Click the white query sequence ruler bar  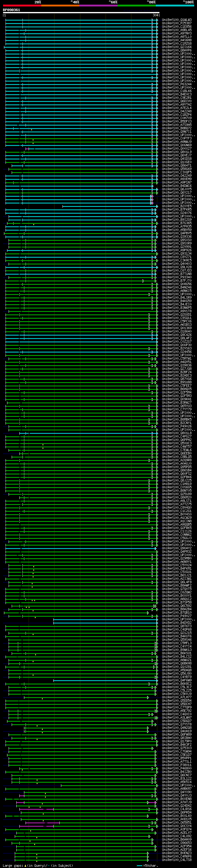(x=81, y=13)
